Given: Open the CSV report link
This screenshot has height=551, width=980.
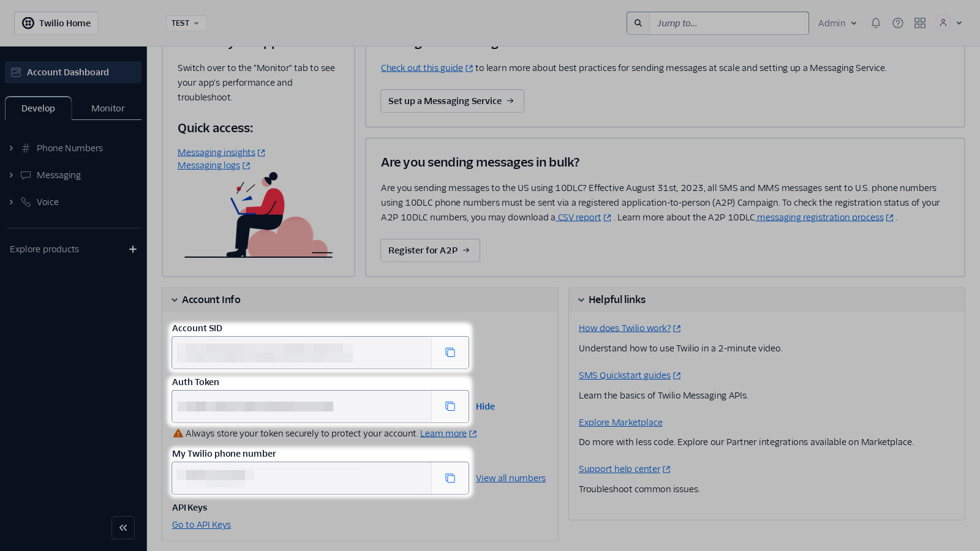Looking at the screenshot, I should (579, 217).
